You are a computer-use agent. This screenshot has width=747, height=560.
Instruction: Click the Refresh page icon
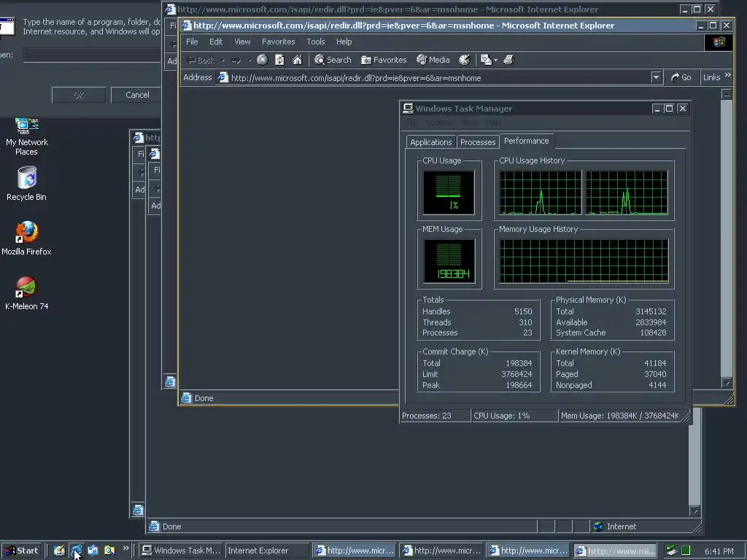coord(279,60)
